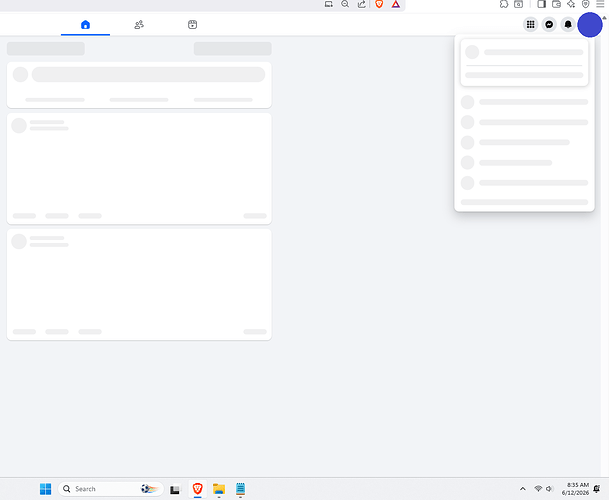Open Task View from the taskbar
The height and width of the screenshot is (500, 609).
pyautogui.click(x=175, y=489)
